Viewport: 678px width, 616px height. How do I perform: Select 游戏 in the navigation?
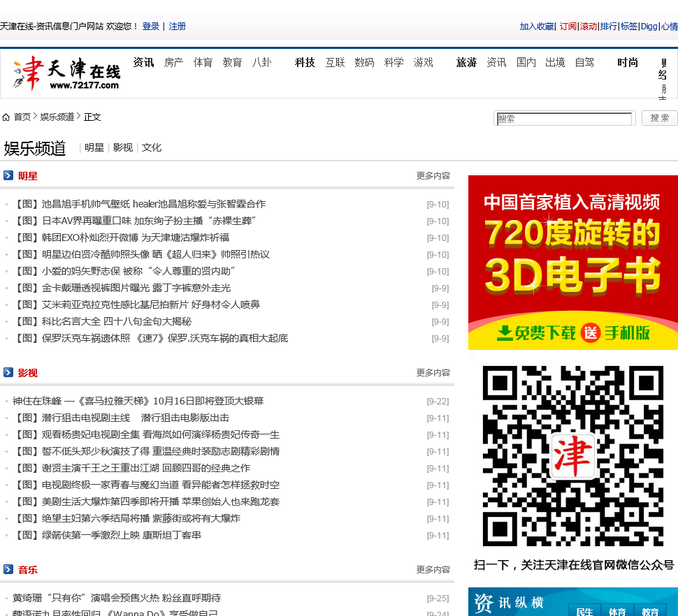(x=424, y=63)
